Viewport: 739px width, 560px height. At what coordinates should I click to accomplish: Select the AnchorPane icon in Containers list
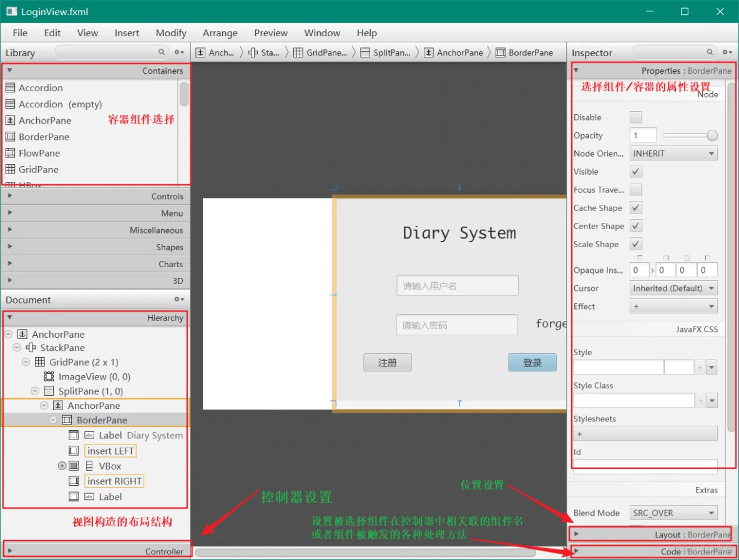click(10, 120)
